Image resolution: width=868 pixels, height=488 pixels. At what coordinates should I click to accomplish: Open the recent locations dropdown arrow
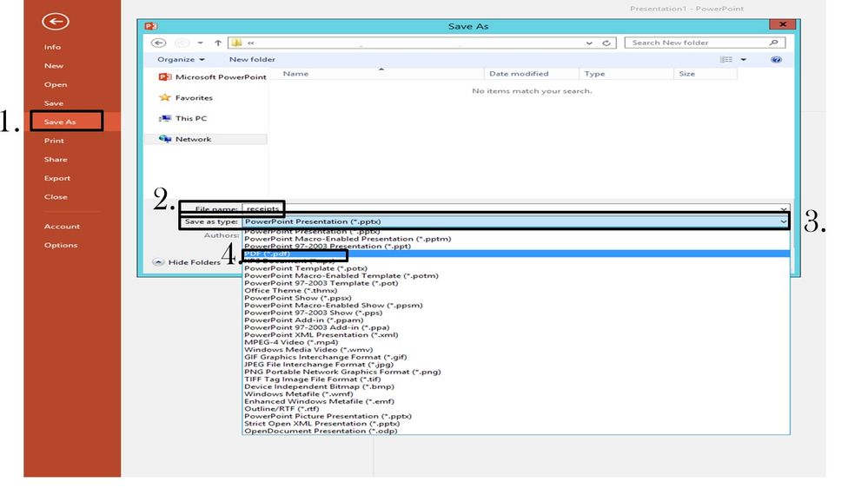point(200,43)
